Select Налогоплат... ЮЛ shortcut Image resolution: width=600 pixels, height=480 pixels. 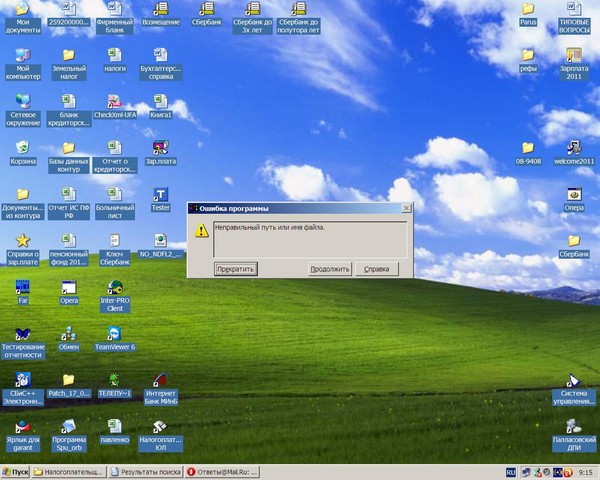tap(161, 435)
